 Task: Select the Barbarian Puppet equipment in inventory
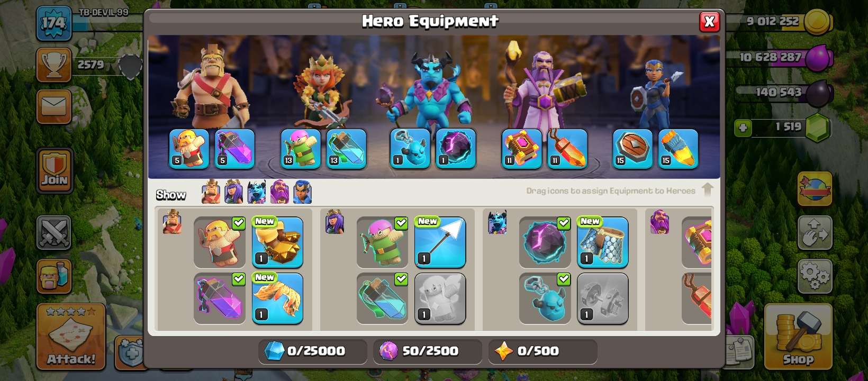220,242
